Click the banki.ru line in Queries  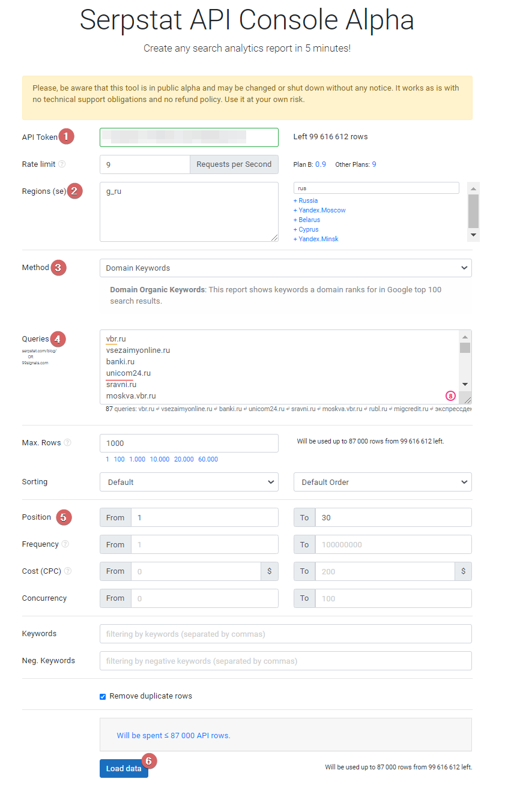point(120,362)
